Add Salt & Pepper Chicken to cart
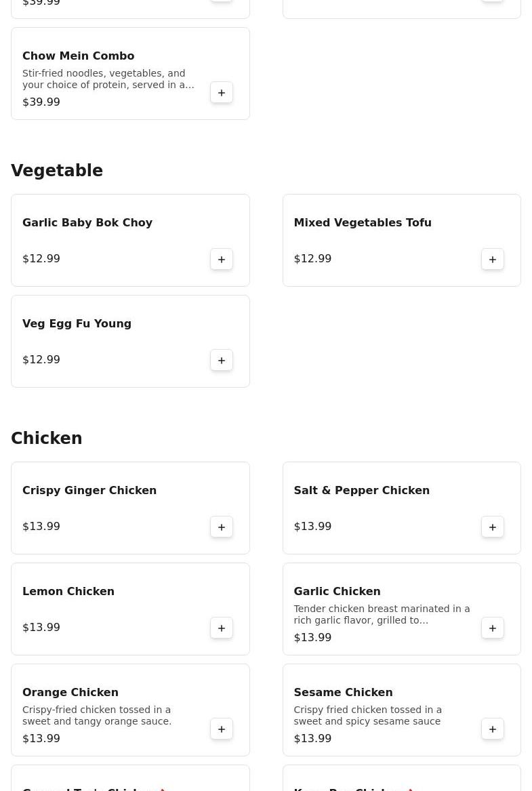532x791 pixels. (493, 527)
